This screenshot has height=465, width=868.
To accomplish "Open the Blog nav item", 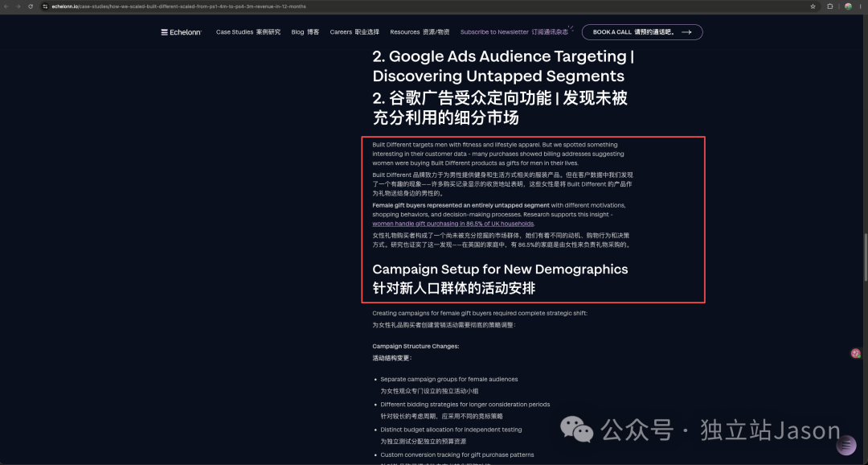I will 305,32.
